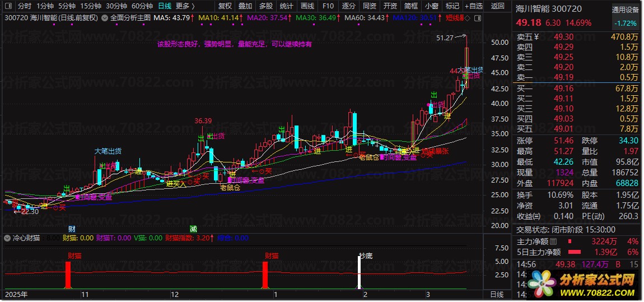Click the 全面分析主图 indicator name
The image size is (644, 302).
click(130, 18)
